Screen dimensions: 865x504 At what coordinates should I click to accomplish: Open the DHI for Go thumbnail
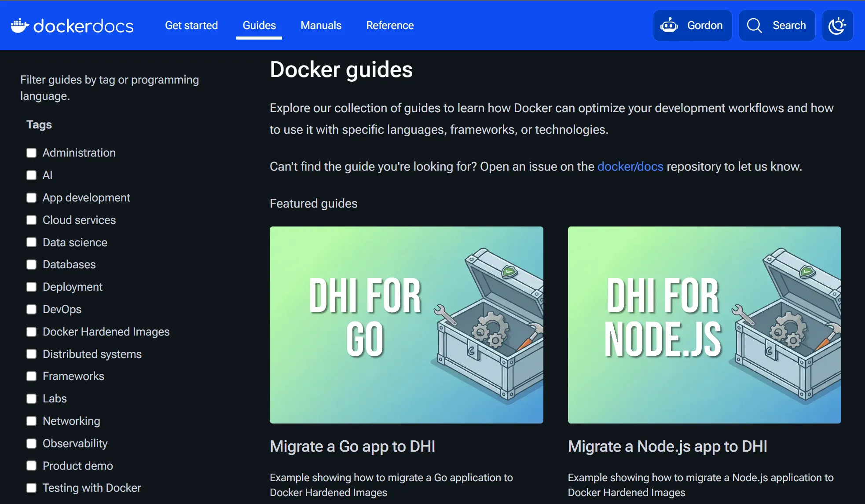coord(407,325)
